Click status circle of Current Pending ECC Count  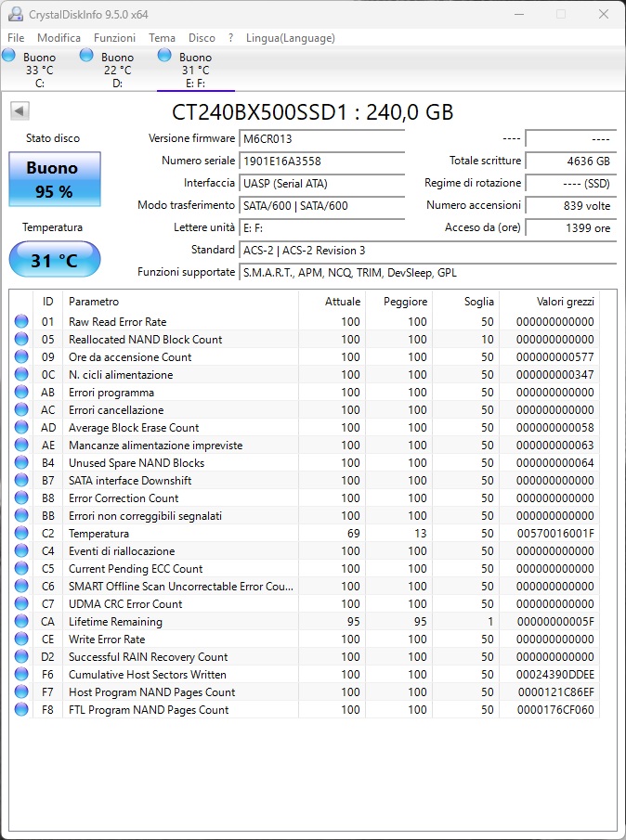coord(21,569)
